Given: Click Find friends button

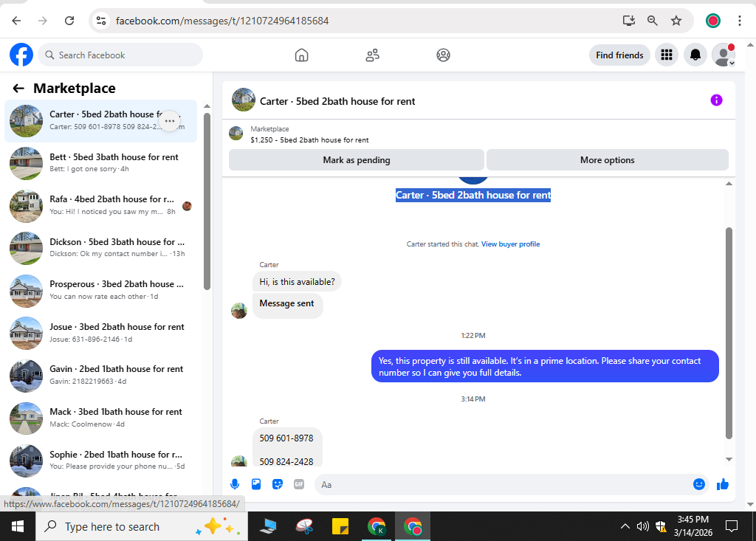Looking at the screenshot, I should 619,55.
